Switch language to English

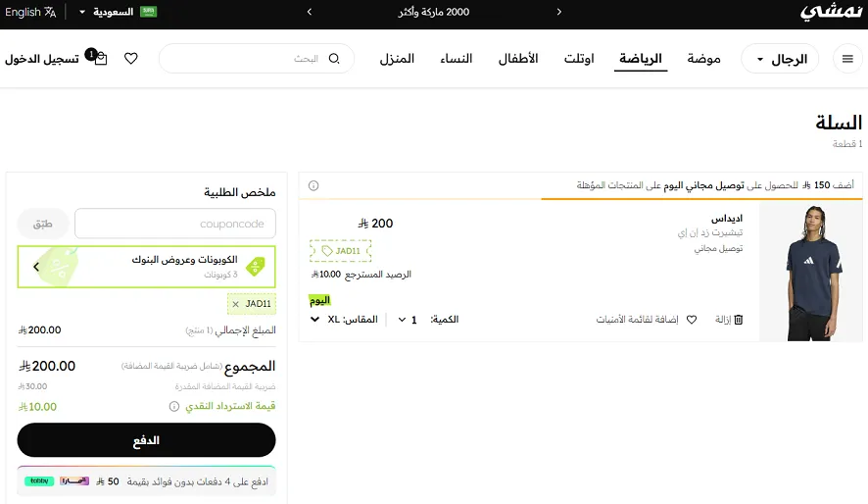(23, 12)
